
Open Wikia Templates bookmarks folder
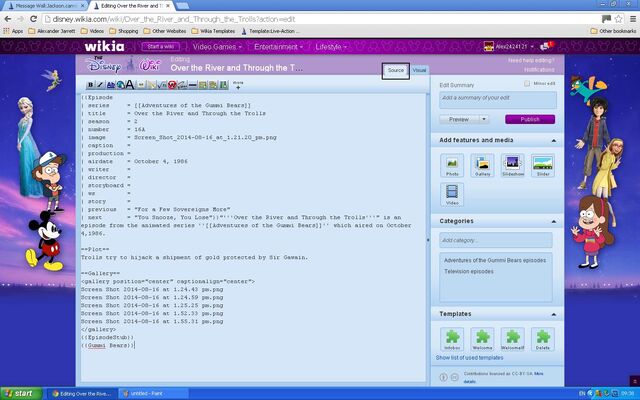point(213,31)
